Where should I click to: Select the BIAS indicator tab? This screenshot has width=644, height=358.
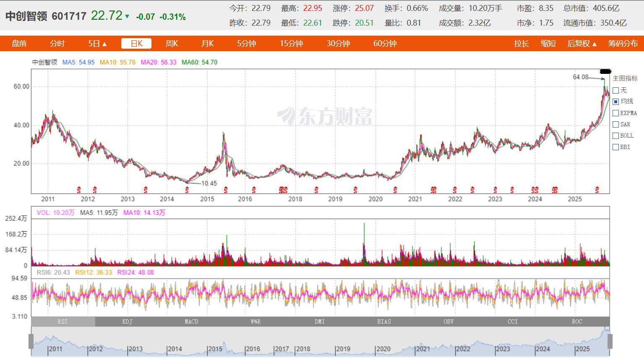384,321
